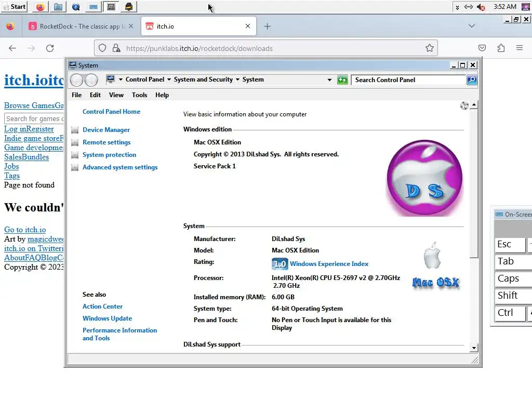Image resolution: width=532 pixels, height=399 pixels.
Task: Open the Firefox list-all-tabs dropdown
Action: (471, 26)
